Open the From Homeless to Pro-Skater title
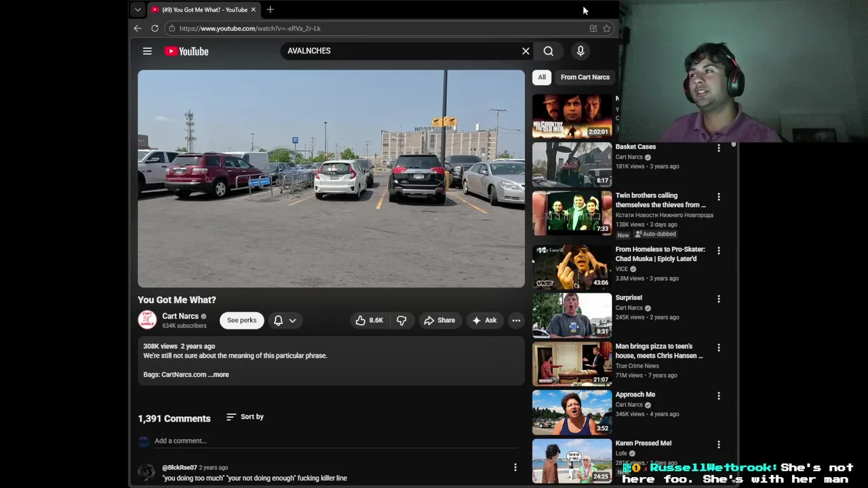The width and height of the screenshot is (868, 488). click(660, 254)
